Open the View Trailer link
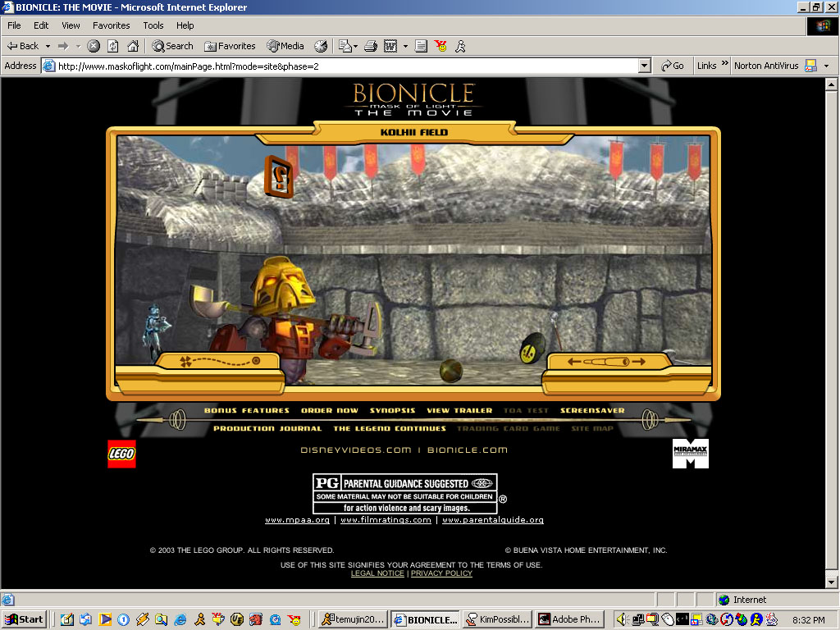Image resolution: width=840 pixels, height=630 pixels. (x=459, y=410)
